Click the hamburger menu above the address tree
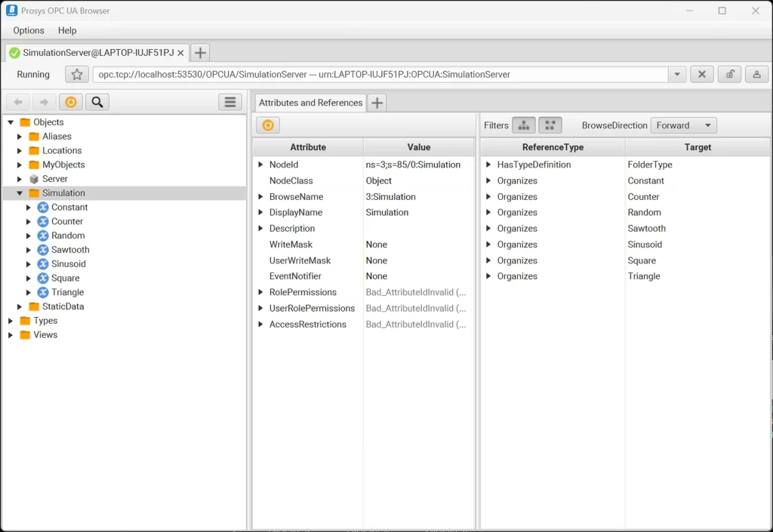Image resolution: width=773 pixels, height=532 pixels. (230, 102)
